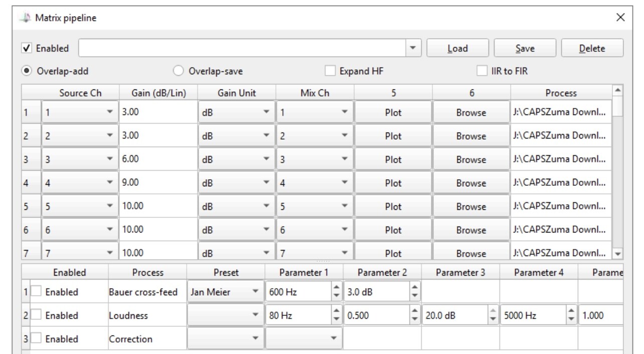
Task: Edit the 9.00 gain field
Action: 157,183
